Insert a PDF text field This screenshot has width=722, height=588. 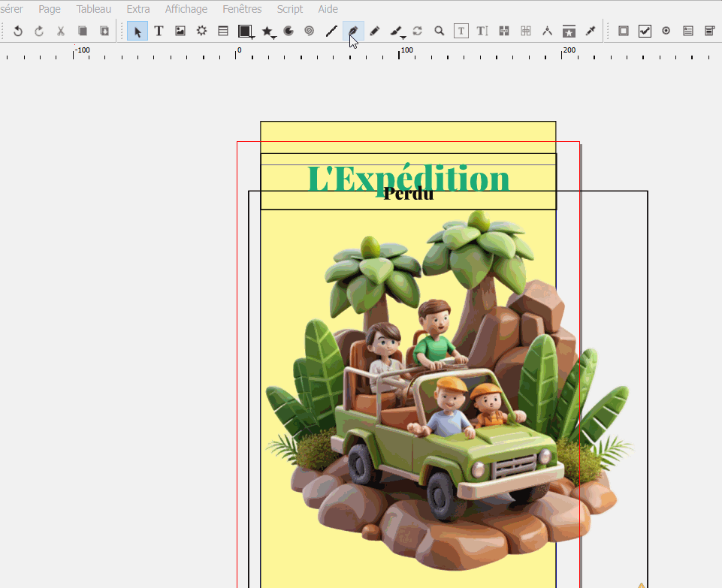tap(688, 31)
